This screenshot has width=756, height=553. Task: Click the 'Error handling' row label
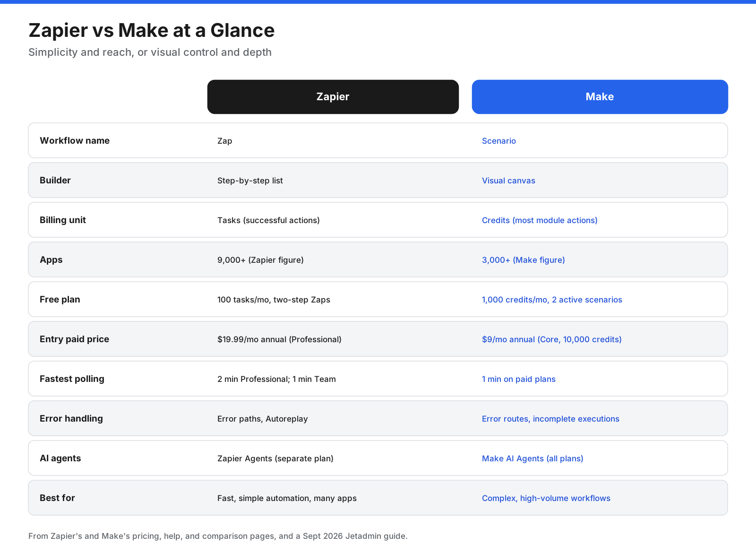pyautogui.click(x=71, y=418)
